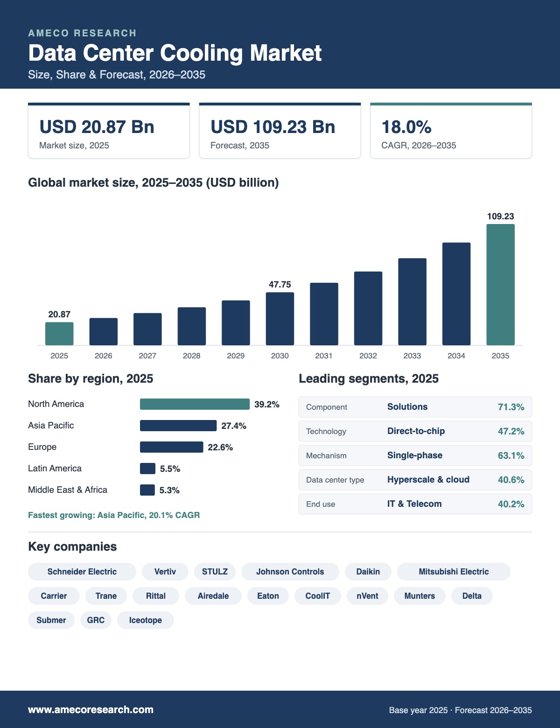Image resolution: width=560 pixels, height=728 pixels.
Task: Click the Asia Pacific region bar
Action: click(x=178, y=426)
